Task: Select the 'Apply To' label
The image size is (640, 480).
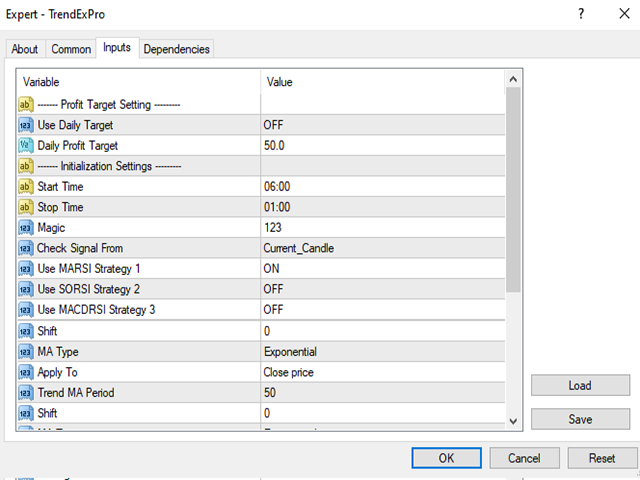Action: 58,372
